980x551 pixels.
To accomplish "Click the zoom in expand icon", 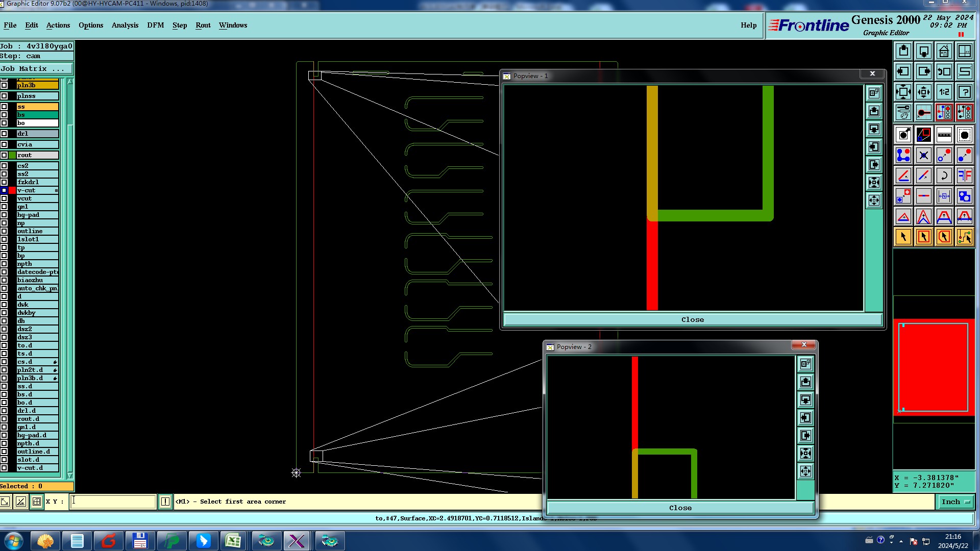I will point(903,92).
